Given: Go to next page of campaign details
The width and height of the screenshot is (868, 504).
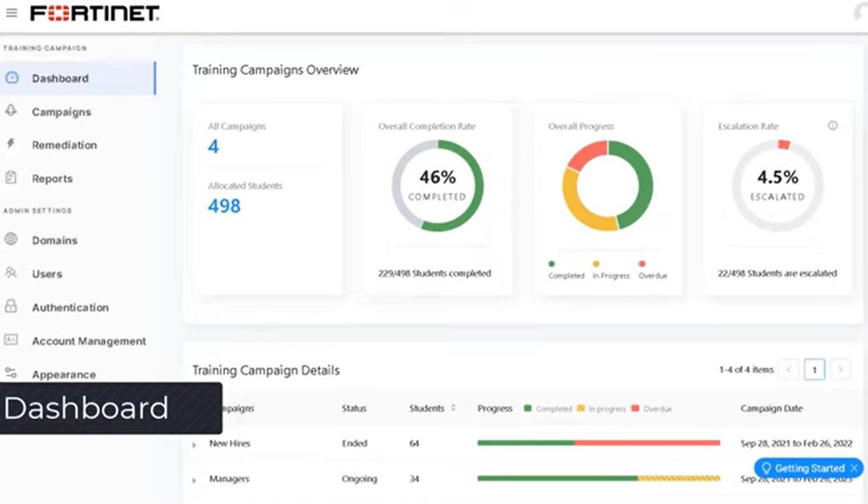Looking at the screenshot, I should [840, 369].
